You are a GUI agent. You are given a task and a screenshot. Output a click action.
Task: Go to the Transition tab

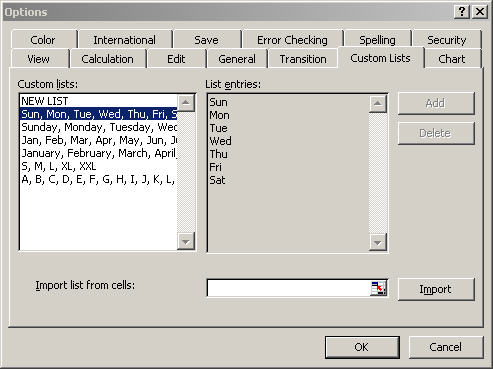pos(303,59)
